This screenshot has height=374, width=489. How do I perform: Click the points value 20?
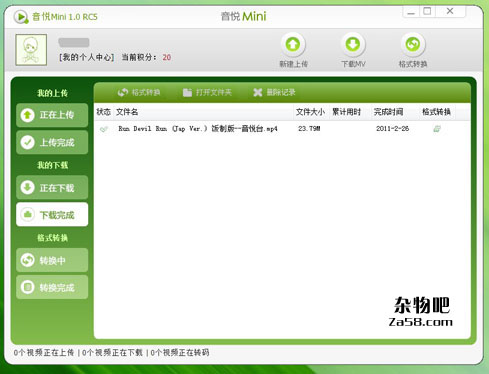point(167,57)
